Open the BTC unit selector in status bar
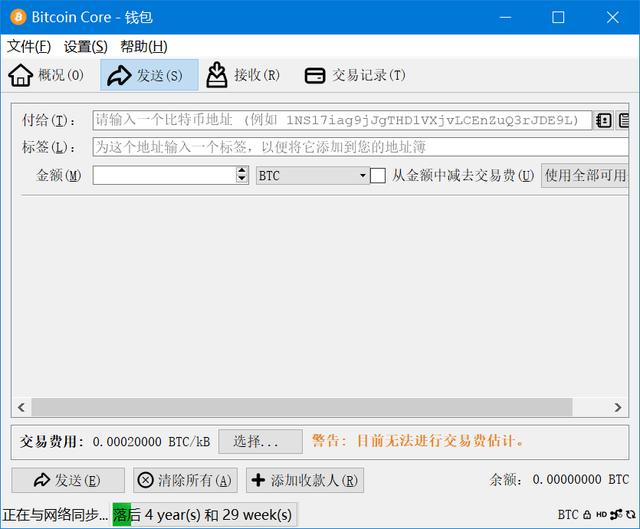The width and height of the screenshot is (640, 529). [568, 515]
